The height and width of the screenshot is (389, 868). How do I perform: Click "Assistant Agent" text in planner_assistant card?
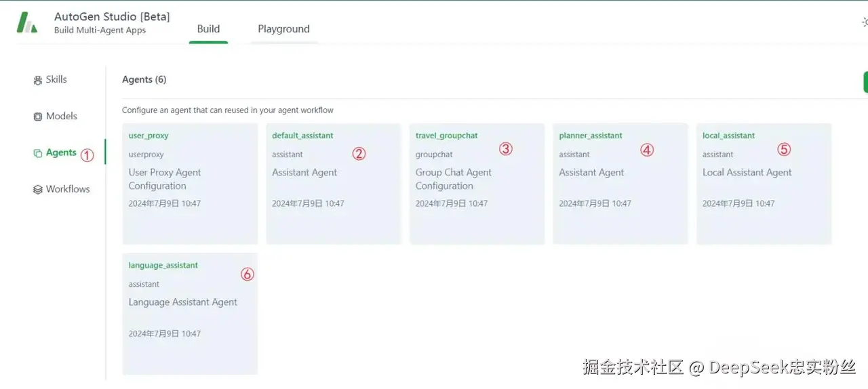[591, 173]
